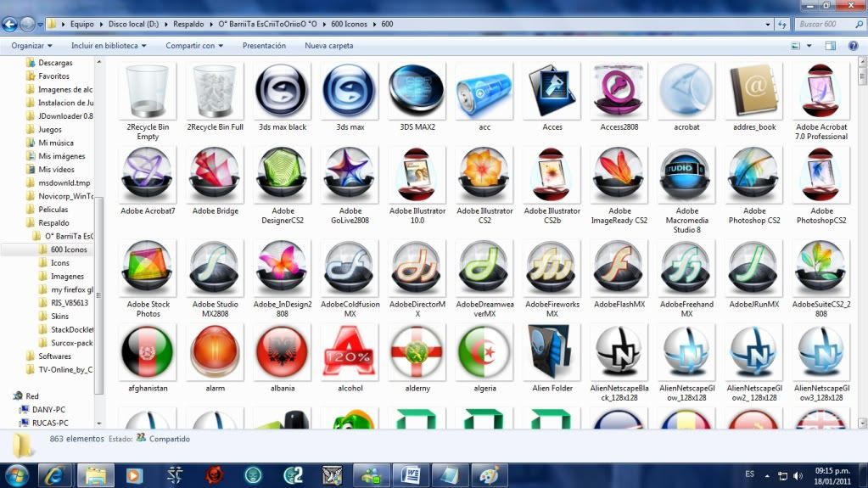Open Windows Explorer help button
This screenshot has height=488, width=868.
[853, 46]
